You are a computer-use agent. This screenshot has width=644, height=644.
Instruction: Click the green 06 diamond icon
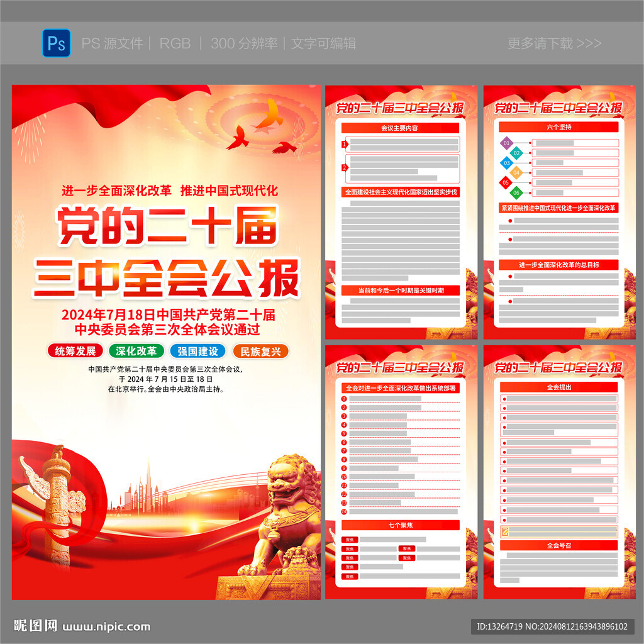[x=516, y=192]
